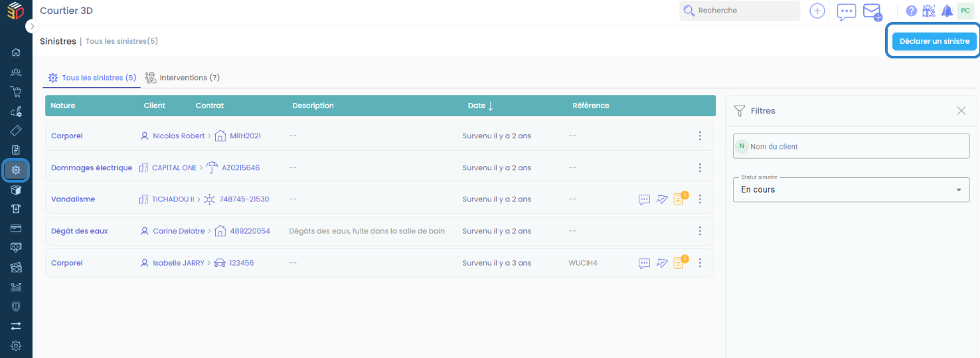Open the three-dot menu for Dégât des eaux row
This screenshot has width=980, height=358.
(700, 231)
